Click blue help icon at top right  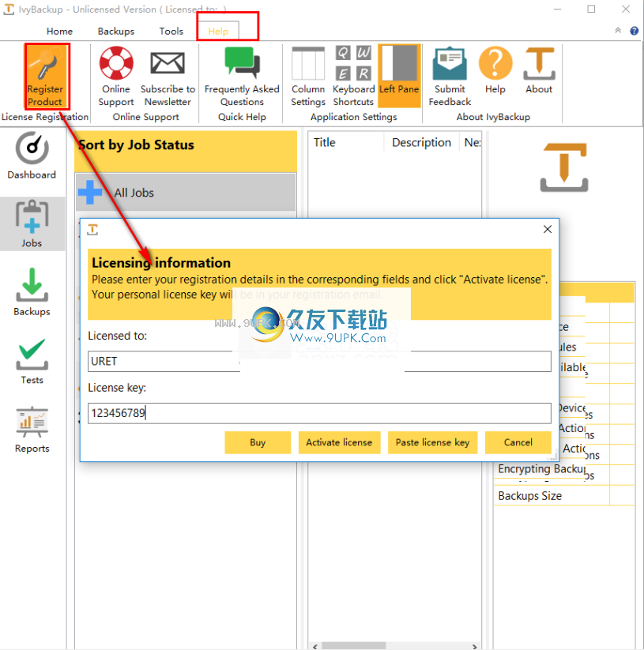pyautogui.click(x=634, y=31)
